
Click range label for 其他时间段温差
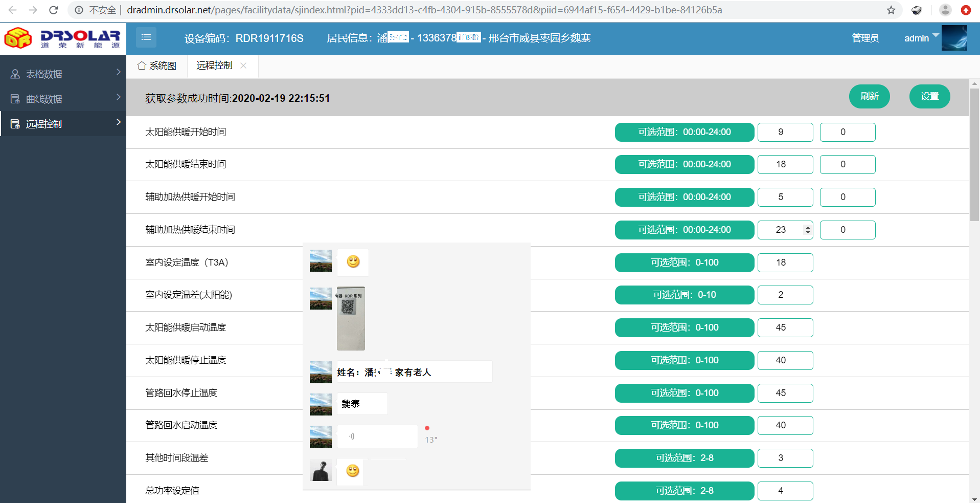coord(685,458)
